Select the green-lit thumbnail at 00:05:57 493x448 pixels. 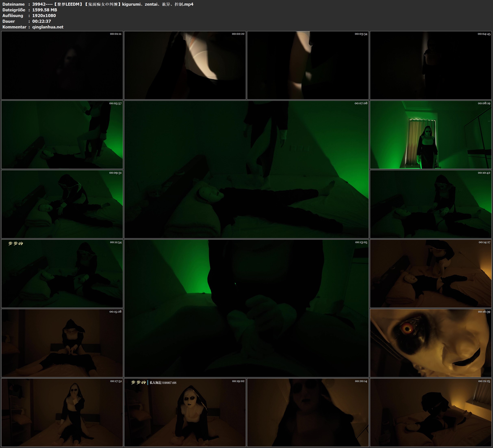(62, 134)
